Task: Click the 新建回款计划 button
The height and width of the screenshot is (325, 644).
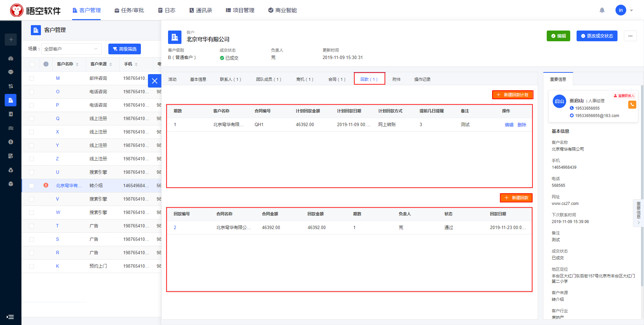Action: point(513,95)
